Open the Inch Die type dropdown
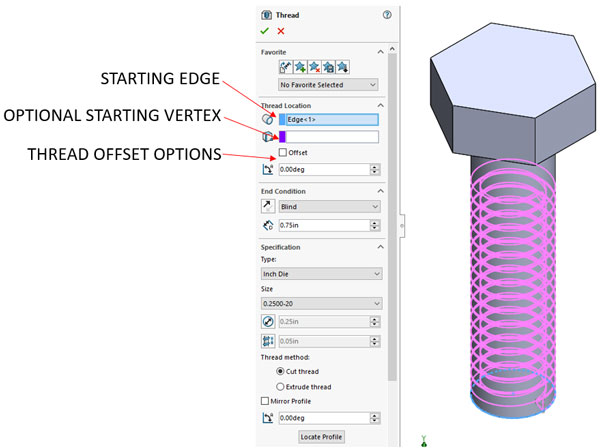The height and width of the screenshot is (448, 600). point(321,274)
